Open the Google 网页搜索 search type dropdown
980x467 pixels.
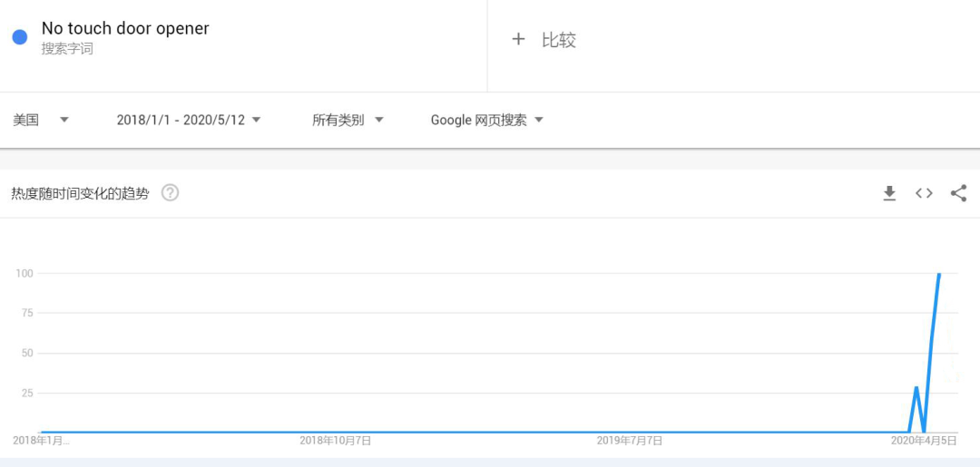tap(487, 120)
